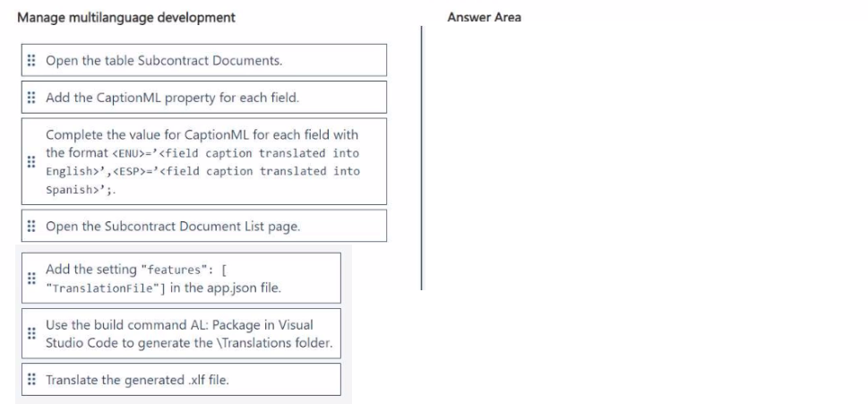
Task: Select Open the Subcontract Document List page item
Action: coord(203,226)
